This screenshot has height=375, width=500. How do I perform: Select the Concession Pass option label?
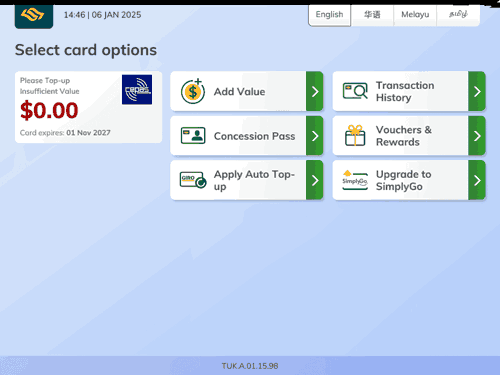coord(254,136)
